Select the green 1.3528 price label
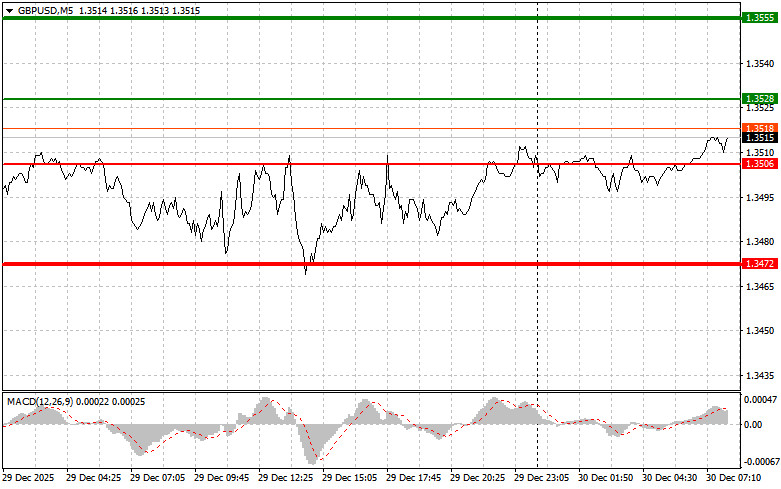The height and width of the screenshot is (489, 781). tap(756, 99)
